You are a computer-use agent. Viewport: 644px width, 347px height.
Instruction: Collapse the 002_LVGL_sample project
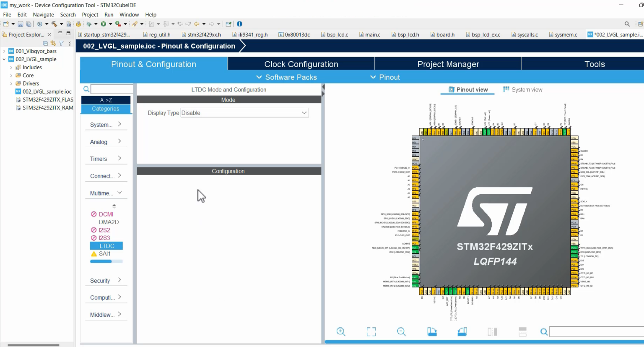(4, 59)
